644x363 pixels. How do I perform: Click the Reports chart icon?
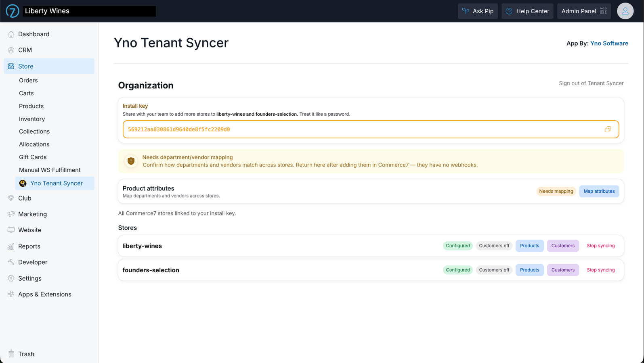pos(11,246)
